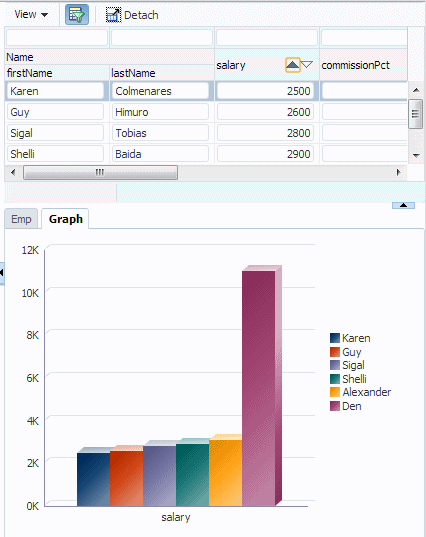Click the horizontal scrollbar thumb
The height and width of the screenshot is (537, 426).
[x=100, y=172]
